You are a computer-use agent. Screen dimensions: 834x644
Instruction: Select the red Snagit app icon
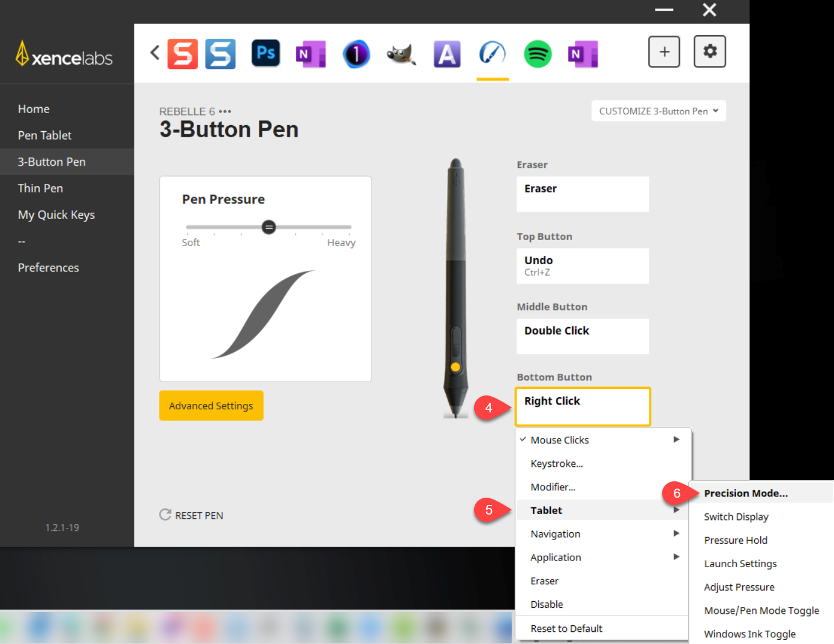183,54
